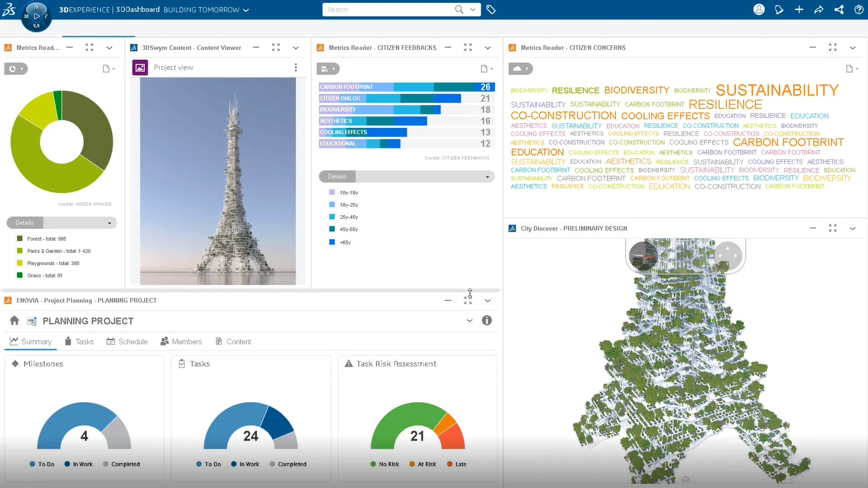
Task: Open the BUILDING TOMORROW dashboard dropdown
Action: pyautogui.click(x=246, y=9)
